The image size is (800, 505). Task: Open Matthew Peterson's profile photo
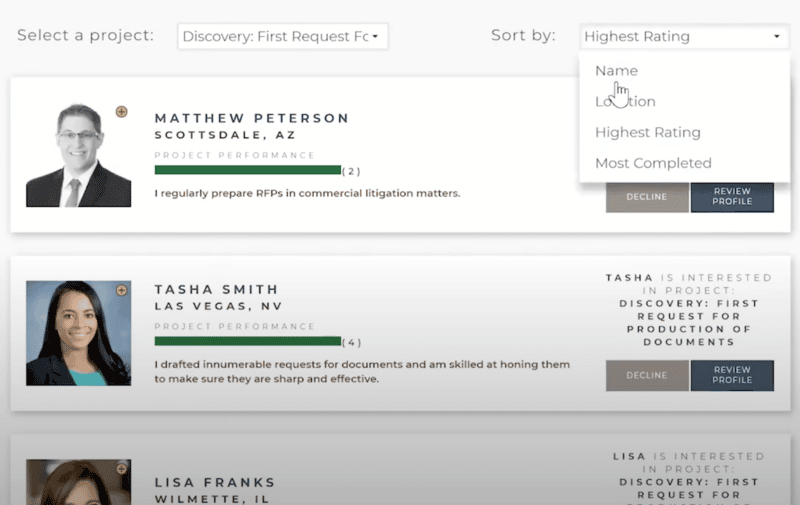79,155
